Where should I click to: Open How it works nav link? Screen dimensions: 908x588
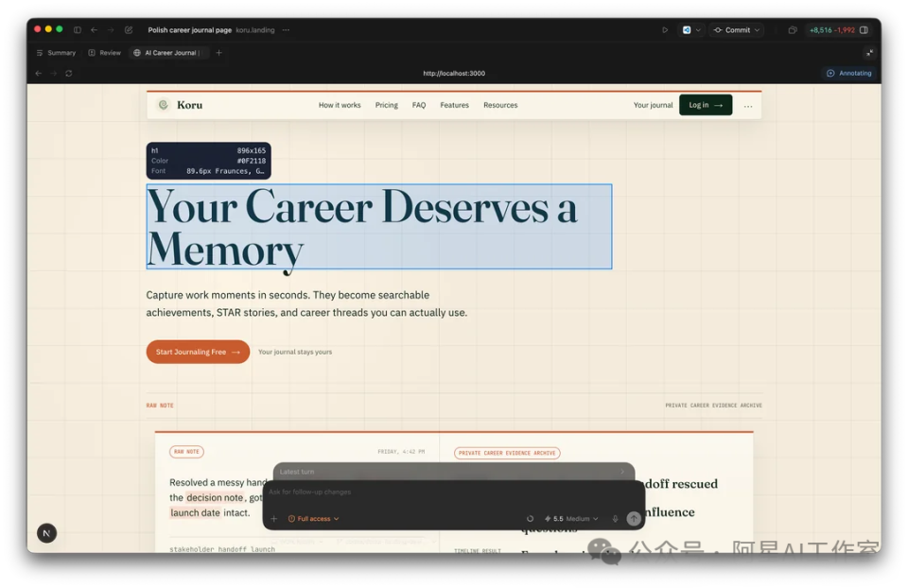pos(340,105)
